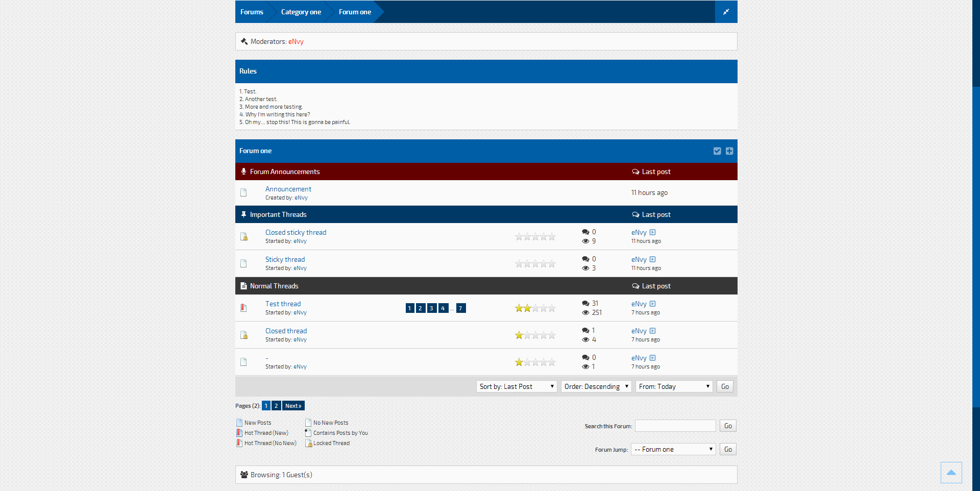980x491 pixels.
Task: Open the Sort by Last Post dropdown
Action: (x=516, y=386)
